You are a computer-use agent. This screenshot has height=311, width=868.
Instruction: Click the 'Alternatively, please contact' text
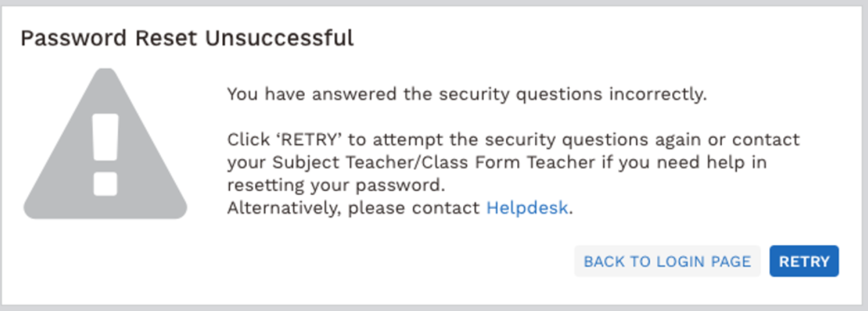(x=353, y=208)
